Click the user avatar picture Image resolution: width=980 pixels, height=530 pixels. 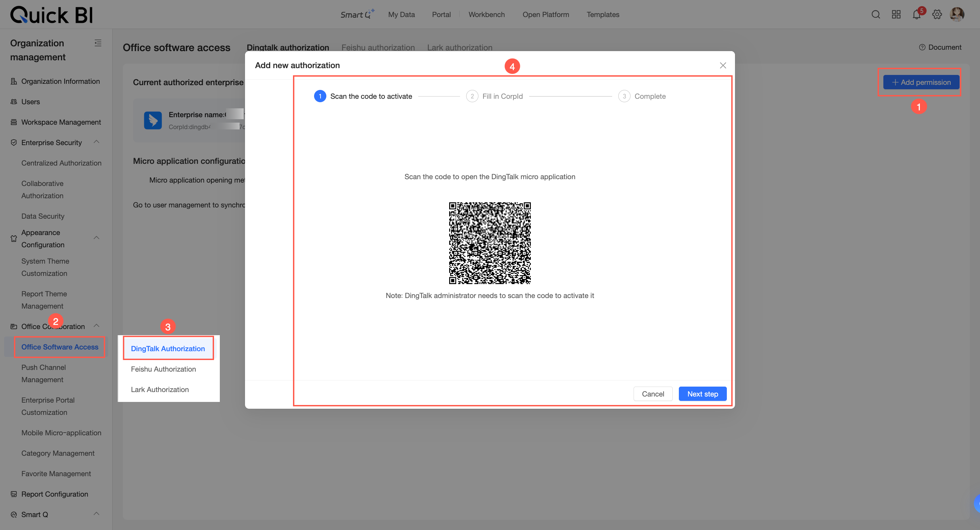[x=957, y=14]
